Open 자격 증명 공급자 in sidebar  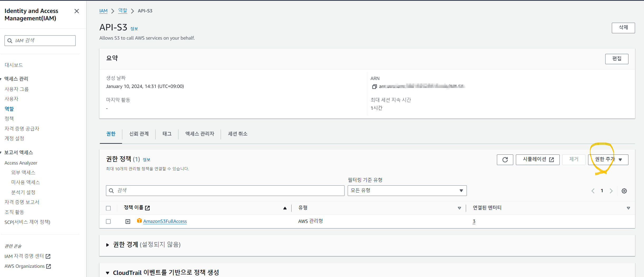point(22,129)
